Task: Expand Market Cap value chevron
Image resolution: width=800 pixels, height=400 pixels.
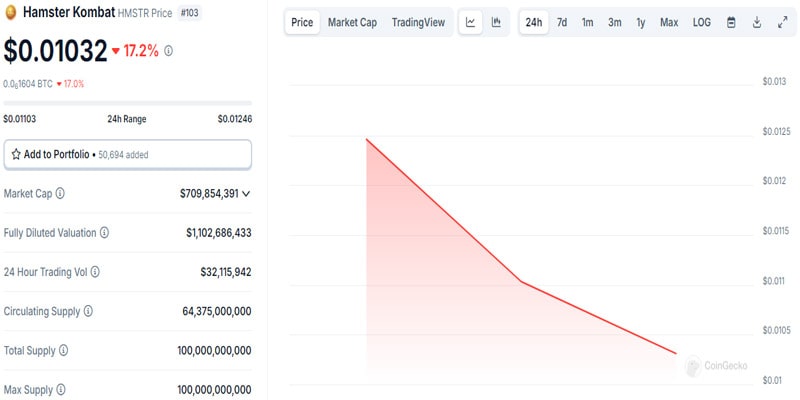Action: (x=246, y=193)
